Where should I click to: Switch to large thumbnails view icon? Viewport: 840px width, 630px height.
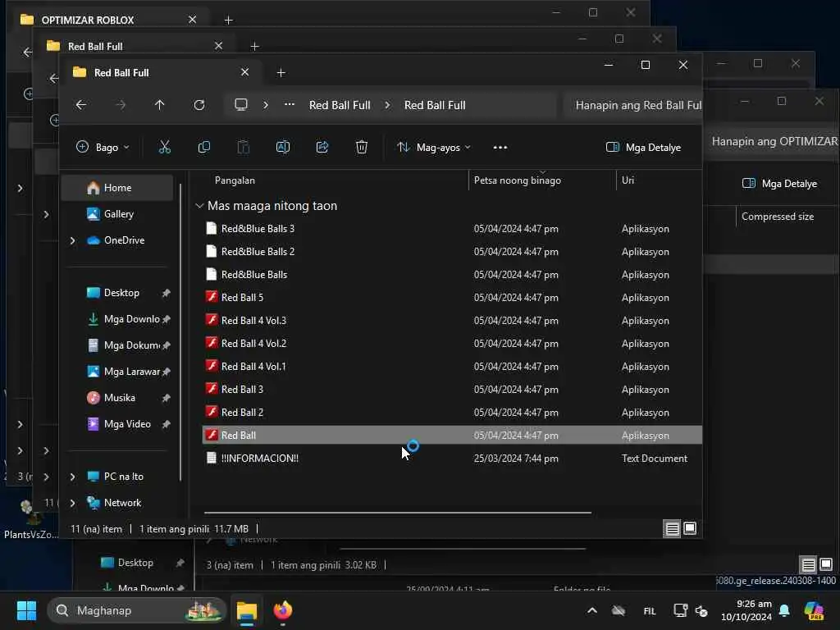pos(690,529)
